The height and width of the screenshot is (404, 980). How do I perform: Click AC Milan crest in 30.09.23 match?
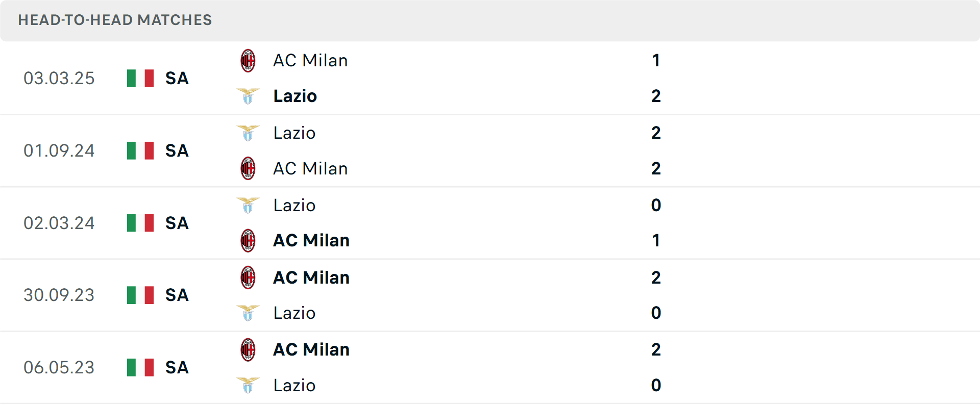point(248,277)
